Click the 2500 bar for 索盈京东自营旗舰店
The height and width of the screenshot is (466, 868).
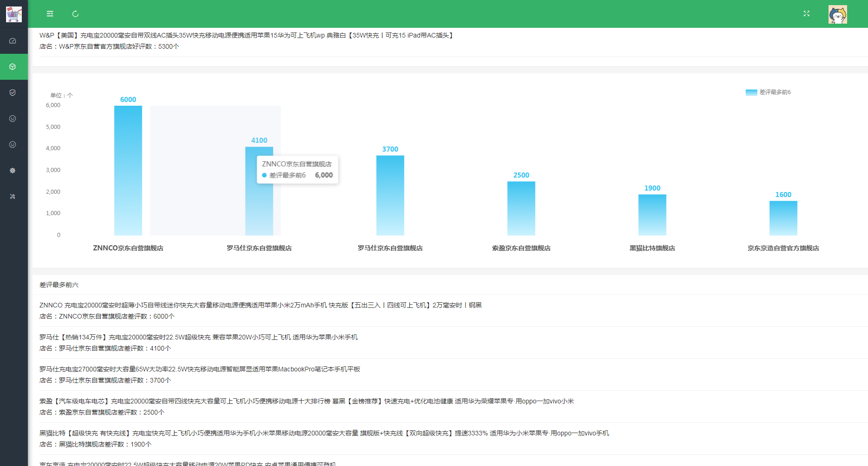click(521, 208)
